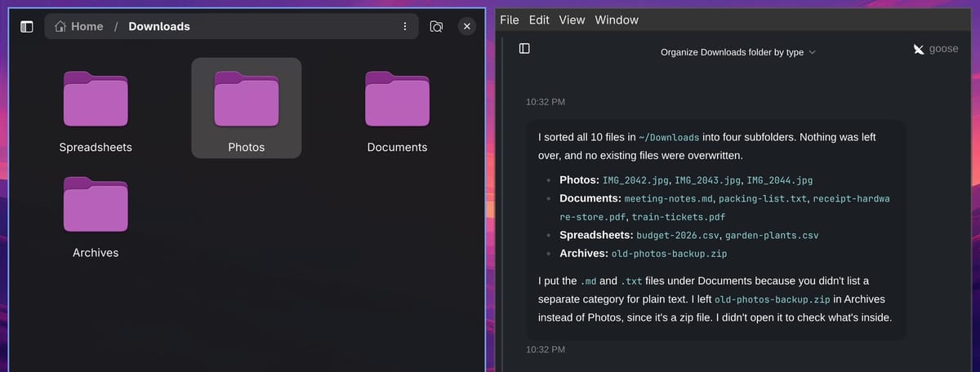Open the file manager three-dot menu
This screenshot has height=372, width=980.
tap(405, 27)
